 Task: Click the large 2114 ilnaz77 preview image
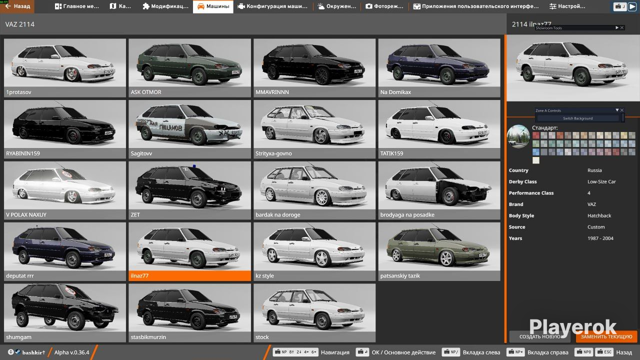coord(573,68)
